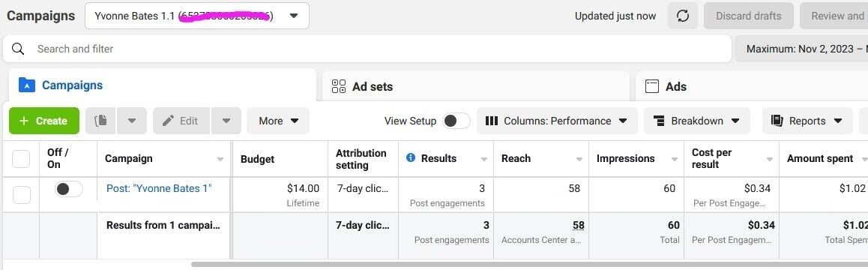Toggle the View Setup switch
Viewport: 868px width, 270px height.
tap(456, 121)
